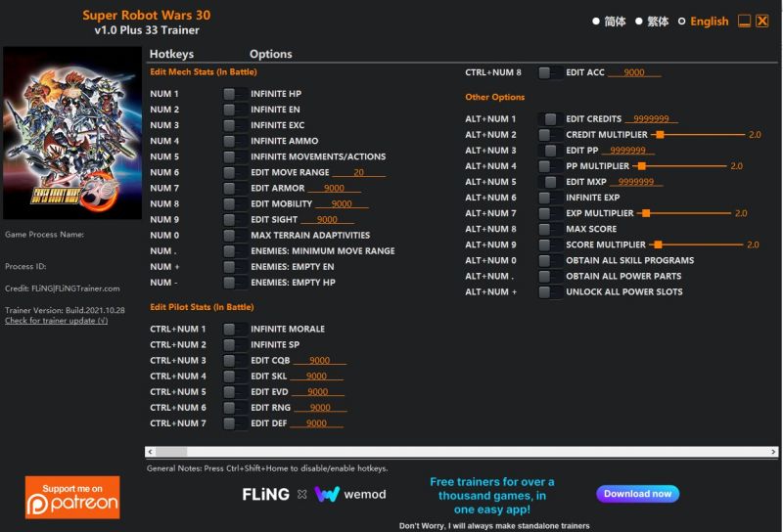Click the Hotkeys column header
Viewport: 783px width, 532px height.
pos(172,54)
